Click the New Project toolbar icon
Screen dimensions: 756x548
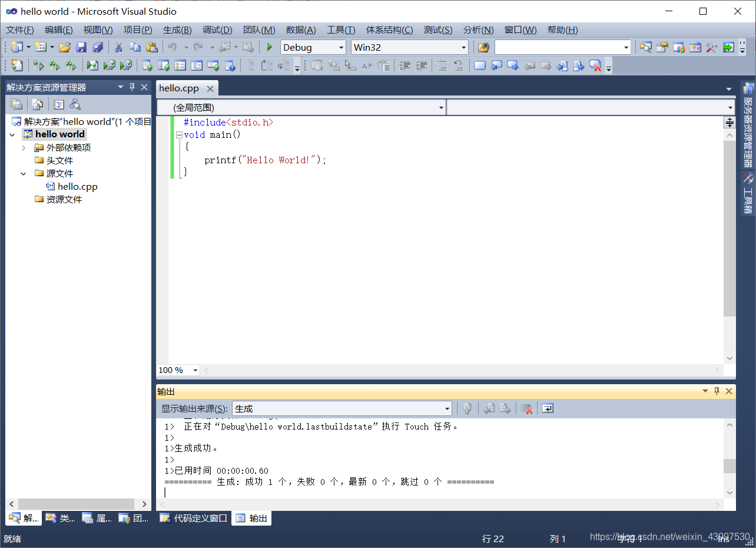pyautogui.click(x=17, y=48)
